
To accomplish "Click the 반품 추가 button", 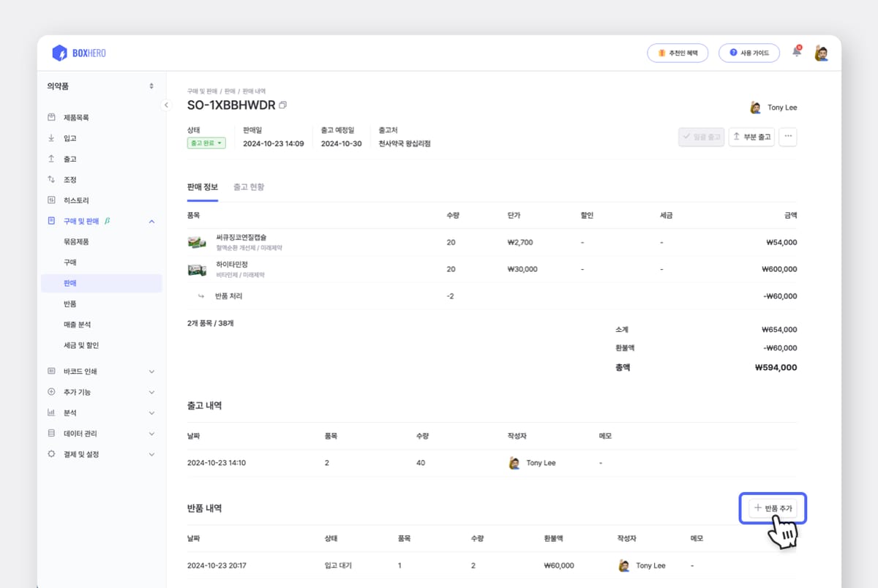I will tap(773, 508).
